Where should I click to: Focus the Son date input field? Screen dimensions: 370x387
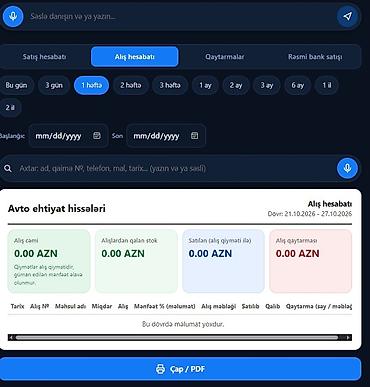point(166,136)
